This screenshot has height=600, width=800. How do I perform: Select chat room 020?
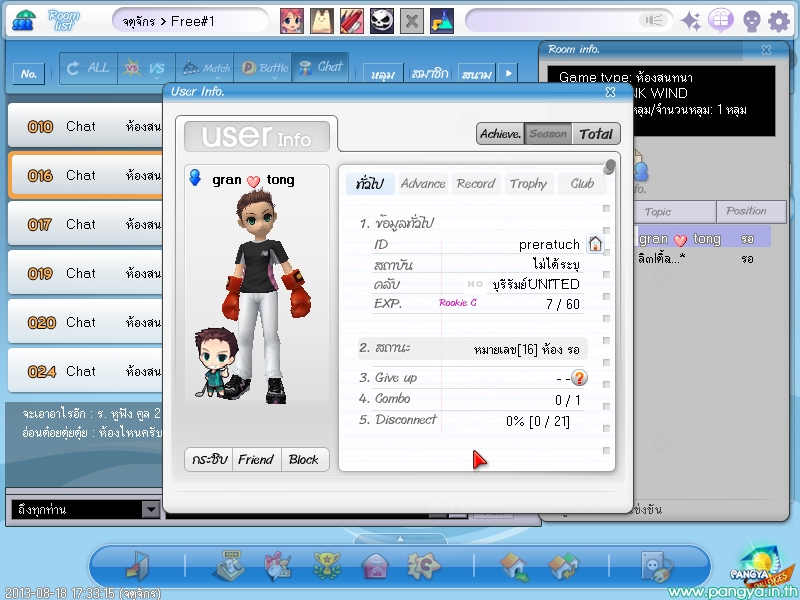[x=86, y=322]
